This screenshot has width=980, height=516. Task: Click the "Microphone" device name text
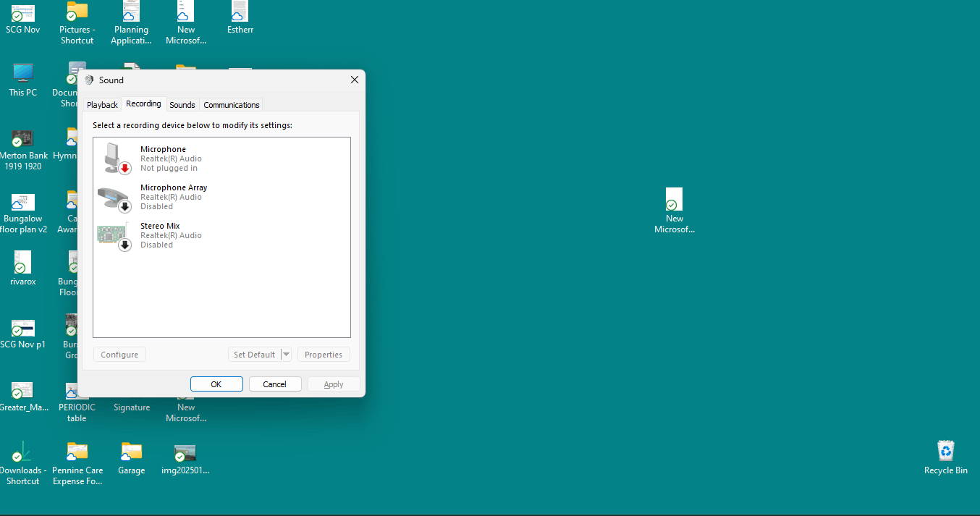163,149
